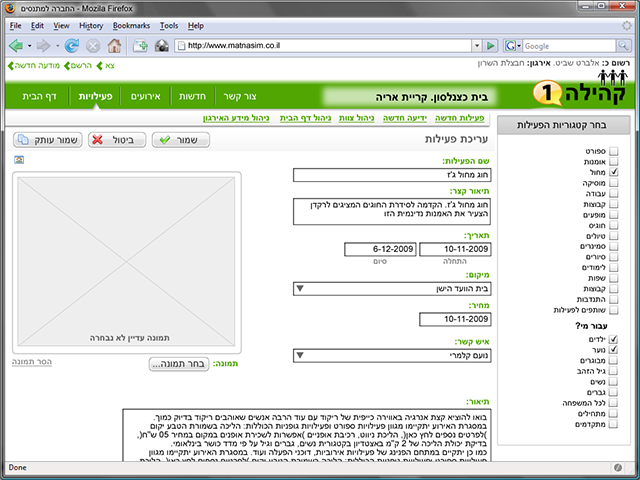640x480 pixels.
Task: Click the new tab icon with green plus
Action: pos(140,46)
